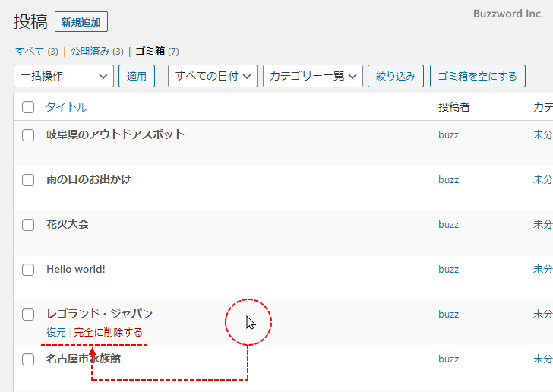Viewport: 553px width, 392px height.
Task: Open the カテゴリー一覧 category dropdown
Action: tap(312, 76)
